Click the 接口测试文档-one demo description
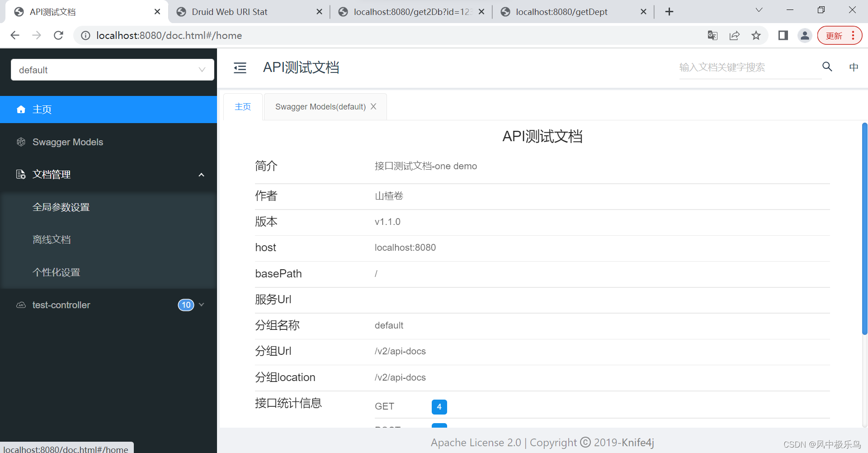868x453 pixels. coord(426,166)
